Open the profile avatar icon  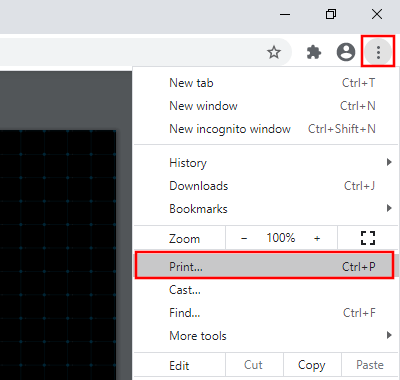[346, 52]
